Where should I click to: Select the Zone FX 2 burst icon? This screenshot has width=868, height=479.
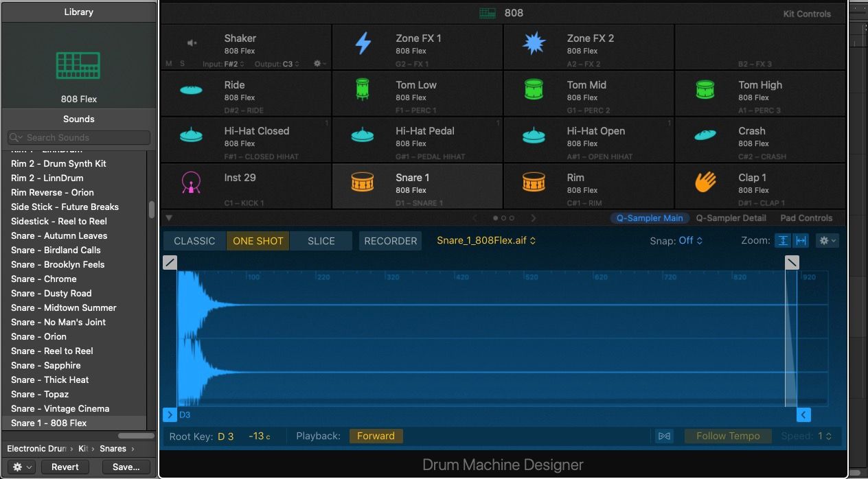tap(534, 43)
